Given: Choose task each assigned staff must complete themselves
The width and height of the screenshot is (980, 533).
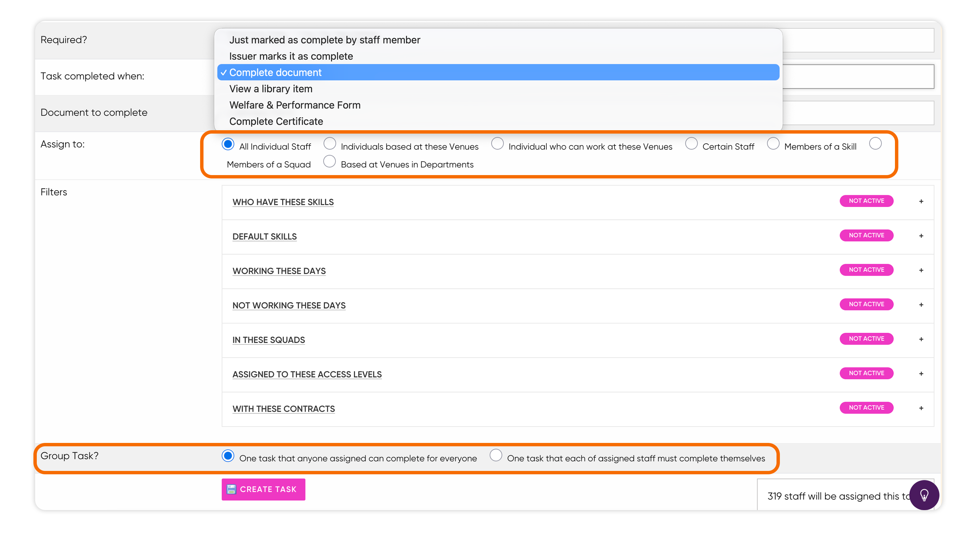Looking at the screenshot, I should click(x=496, y=455).
